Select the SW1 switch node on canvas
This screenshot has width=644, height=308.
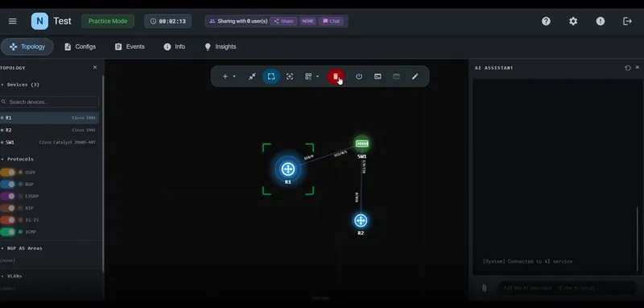(x=361, y=144)
